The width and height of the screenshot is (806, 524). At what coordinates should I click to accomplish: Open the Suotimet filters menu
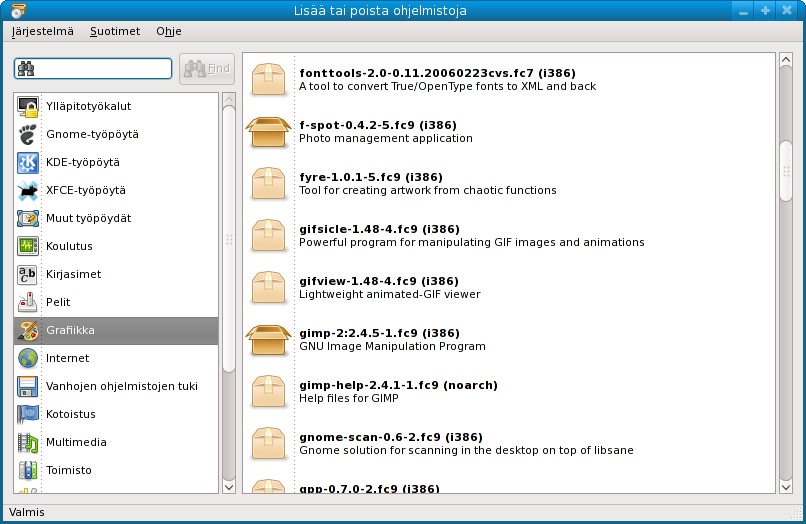(115, 31)
